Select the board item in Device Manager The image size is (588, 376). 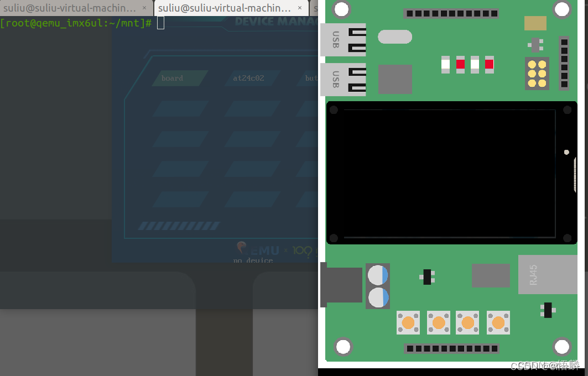pos(180,78)
